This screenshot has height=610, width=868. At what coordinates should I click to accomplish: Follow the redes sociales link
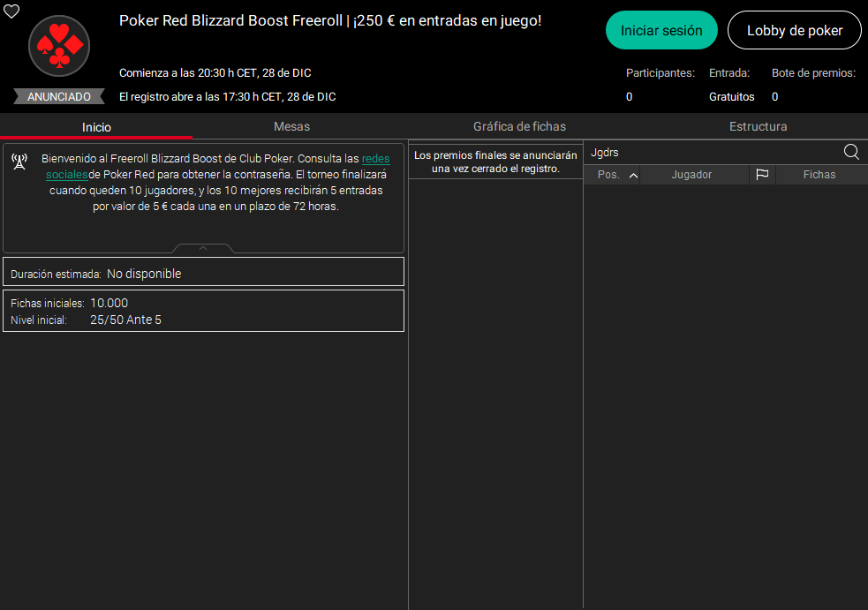375,159
